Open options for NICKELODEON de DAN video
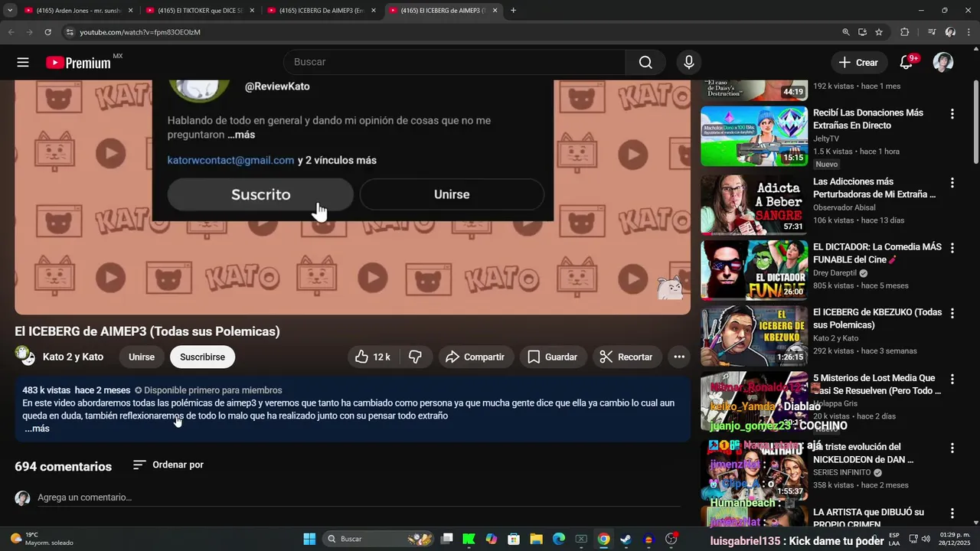This screenshot has height=551, width=980. [x=952, y=448]
